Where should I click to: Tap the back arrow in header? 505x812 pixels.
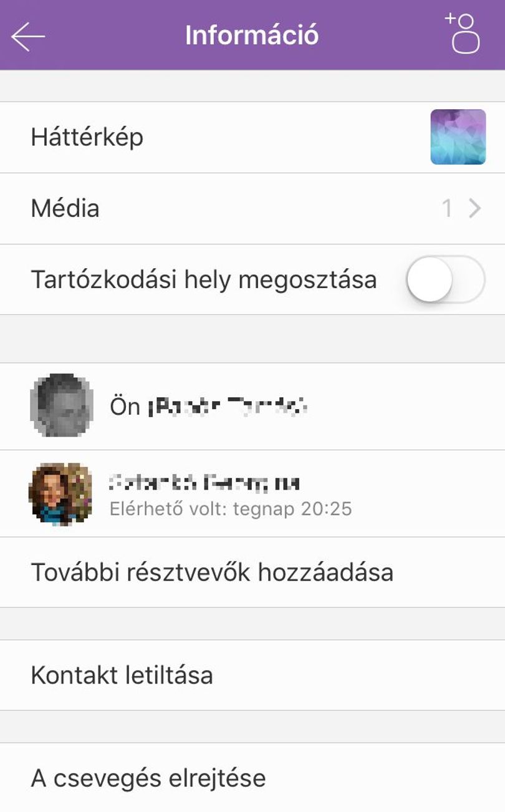tap(28, 37)
